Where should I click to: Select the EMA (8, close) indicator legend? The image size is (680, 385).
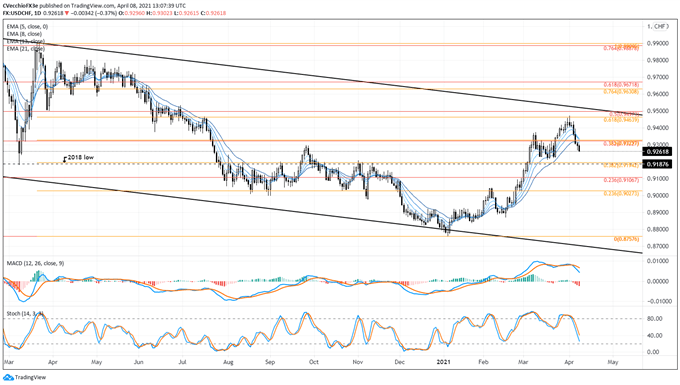tap(24, 34)
